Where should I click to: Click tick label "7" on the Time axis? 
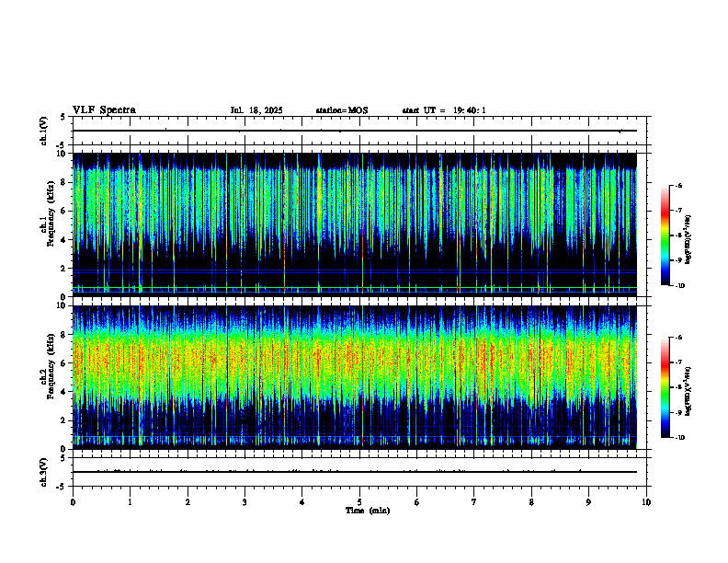click(474, 502)
